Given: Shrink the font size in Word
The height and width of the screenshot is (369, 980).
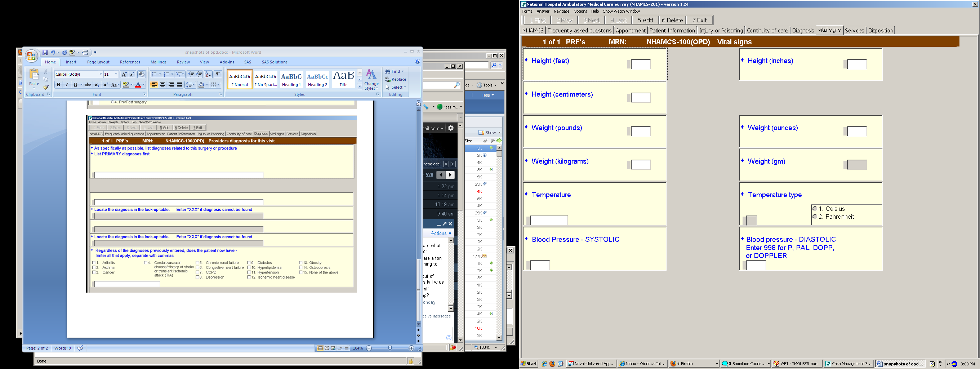Looking at the screenshot, I should click(132, 74).
